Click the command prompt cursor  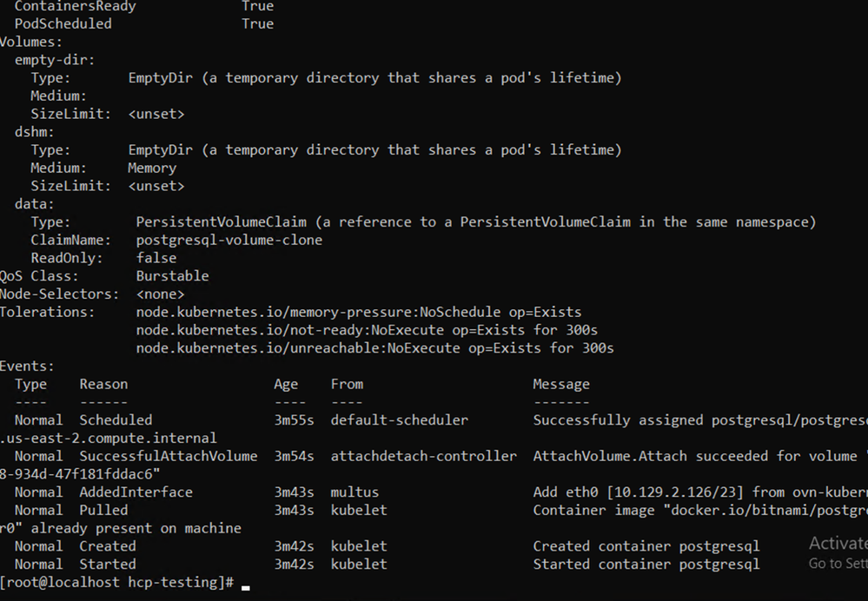click(x=246, y=586)
